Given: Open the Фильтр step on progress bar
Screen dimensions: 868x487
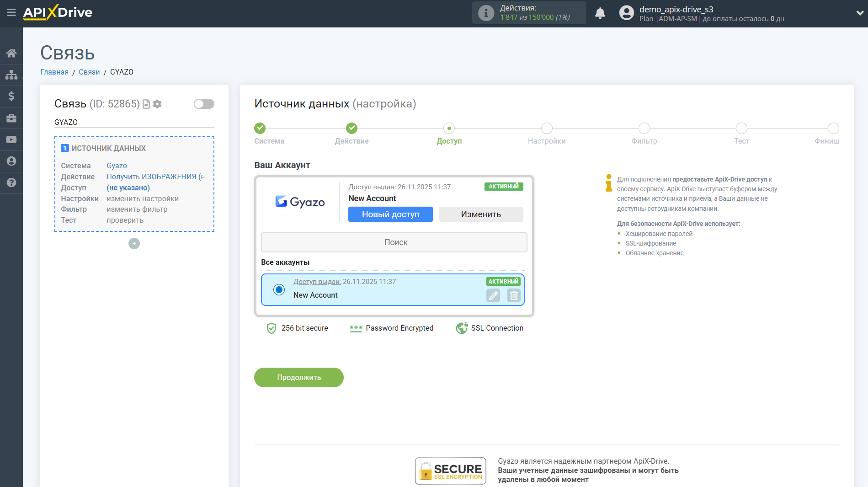Looking at the screenshot, I should point(644,128).
